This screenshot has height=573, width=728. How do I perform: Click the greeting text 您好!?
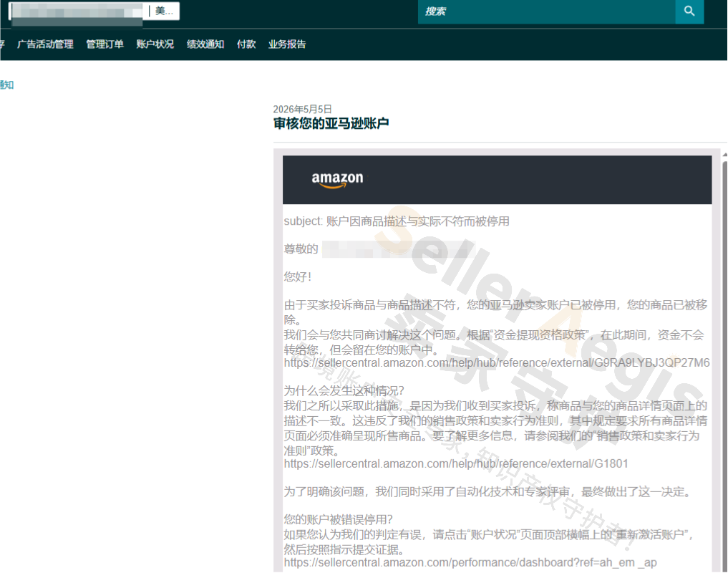(x=298, y=277)
